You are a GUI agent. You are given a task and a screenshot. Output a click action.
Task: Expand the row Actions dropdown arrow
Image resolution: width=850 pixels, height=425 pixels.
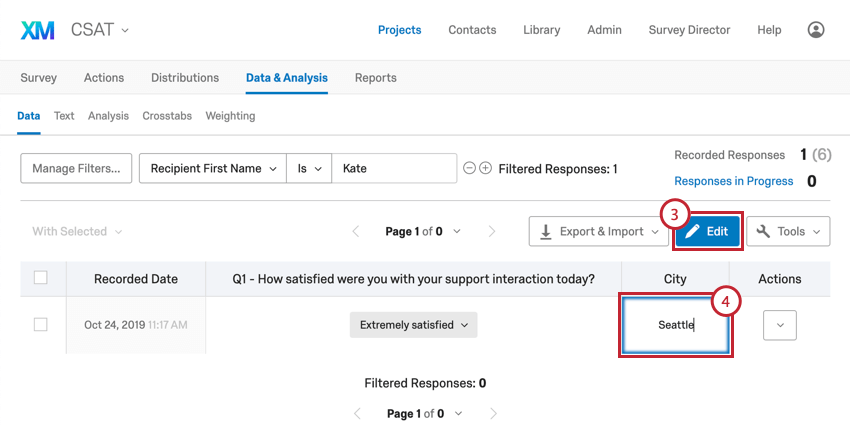pyautogui.click(x=779, y=325)
